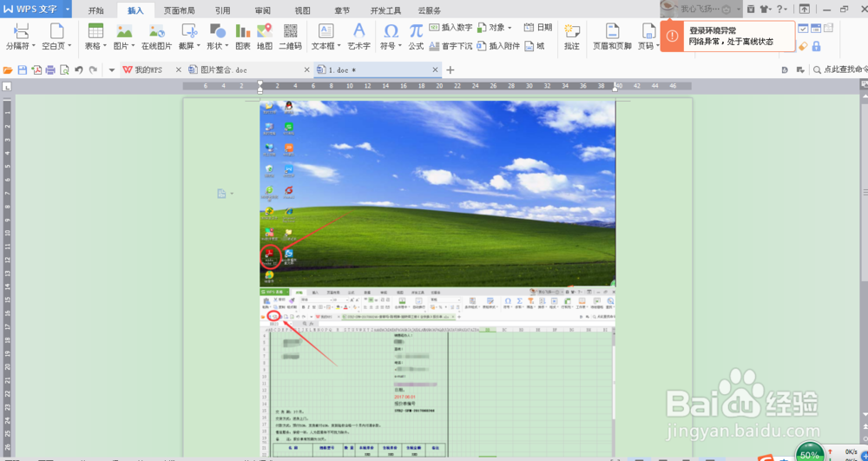868x461 pixels.
Task: Click the 页码 page number icon
Action: click(x=648, y=30)
